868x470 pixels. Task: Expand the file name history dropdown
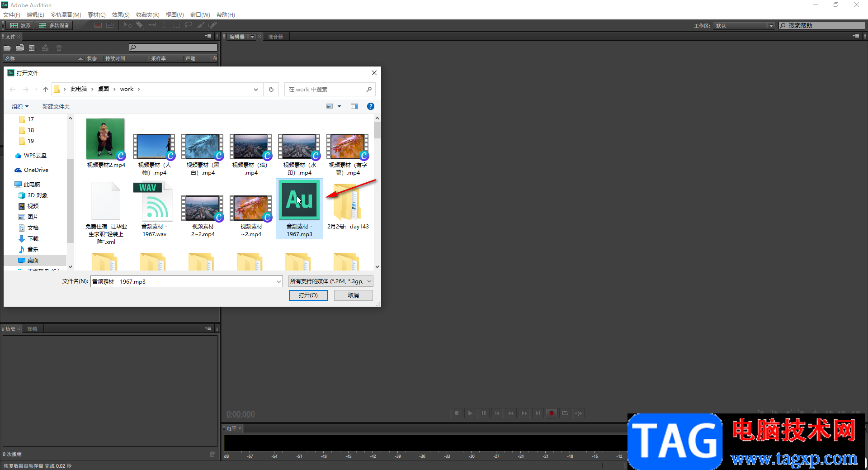(x=278, y=281)
